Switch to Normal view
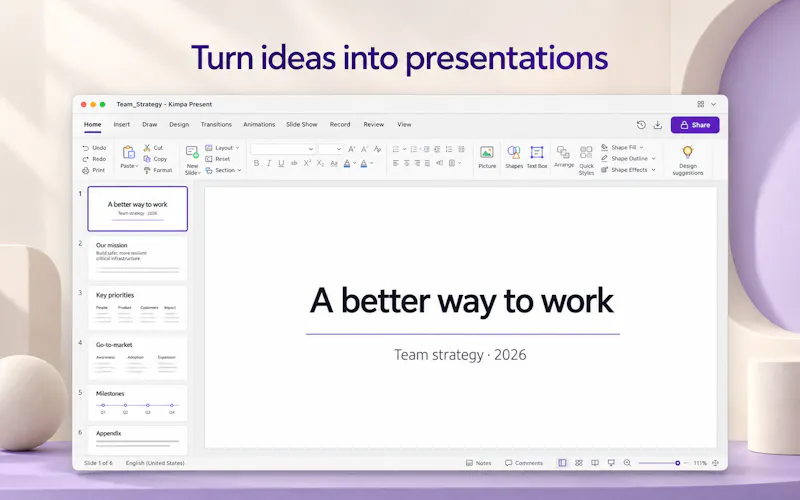Image resolution: width=800 pixels, height=500 pixels. (x=562, y=463)
